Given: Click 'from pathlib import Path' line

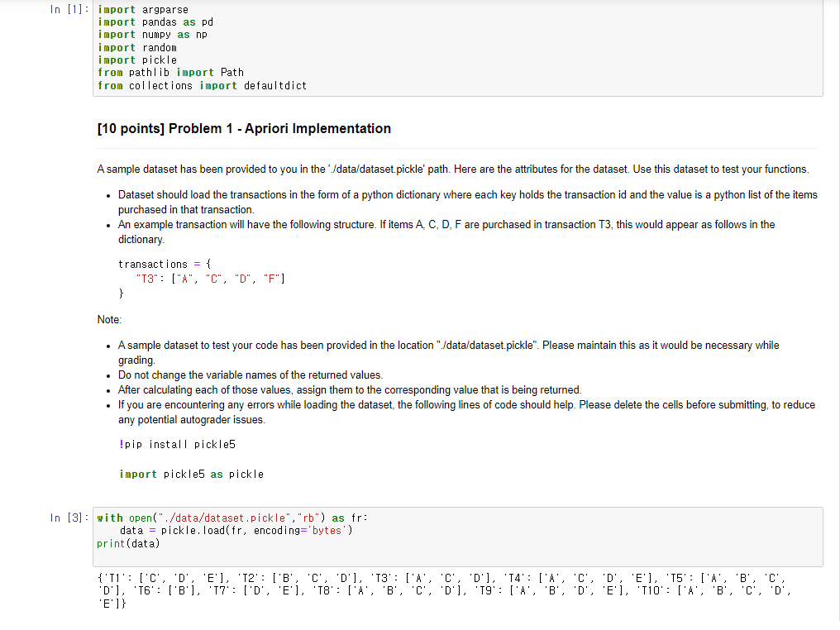Looking at the screenshot, I should pos(170,72).
